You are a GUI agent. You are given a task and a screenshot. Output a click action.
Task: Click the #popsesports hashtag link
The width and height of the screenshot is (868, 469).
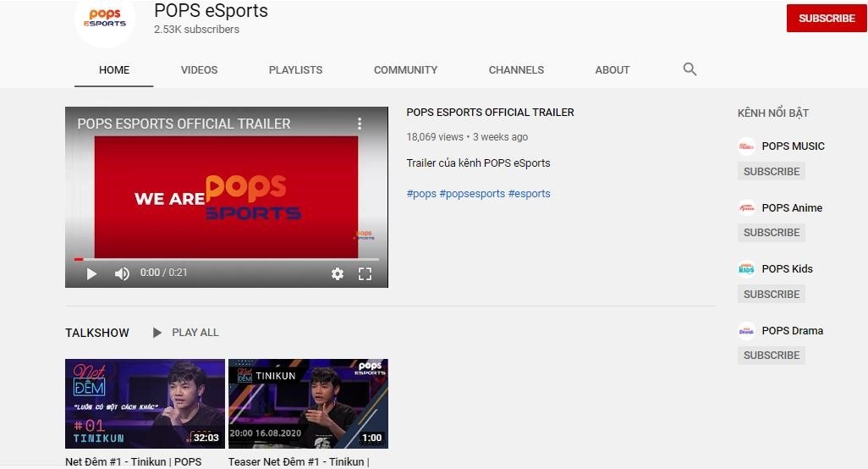click(x=472, y=194)
